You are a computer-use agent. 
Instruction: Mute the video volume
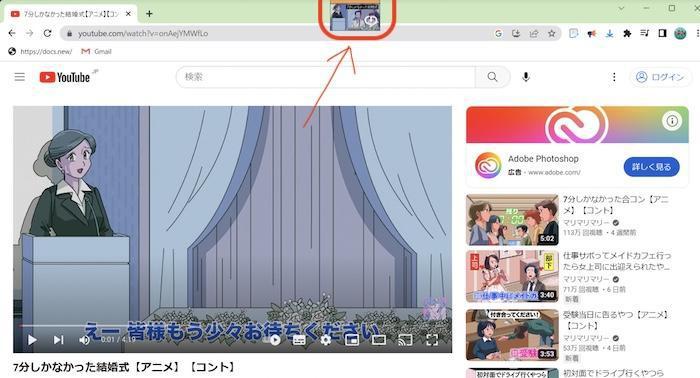click(84, 340)
